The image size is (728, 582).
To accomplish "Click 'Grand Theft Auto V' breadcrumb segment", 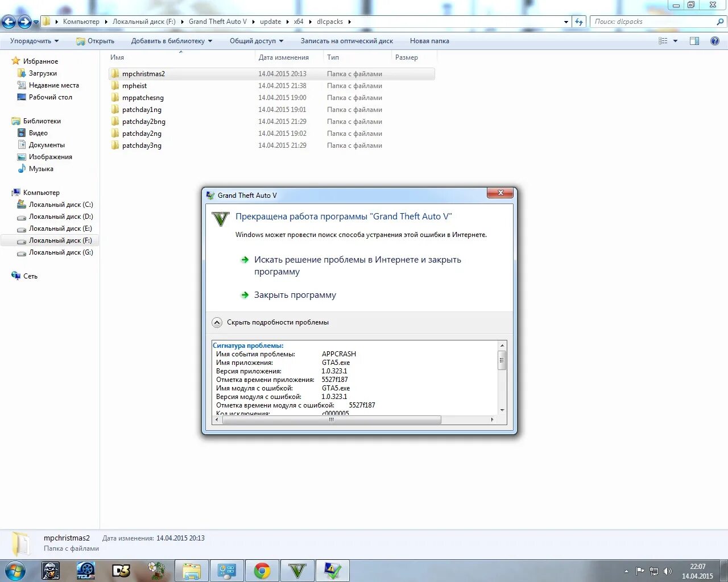I will (218, 22).
